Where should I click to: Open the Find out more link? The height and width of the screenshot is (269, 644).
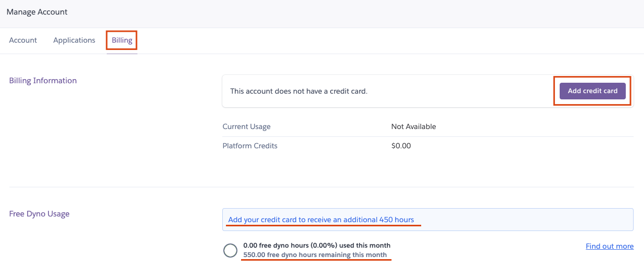coord(609,246)
